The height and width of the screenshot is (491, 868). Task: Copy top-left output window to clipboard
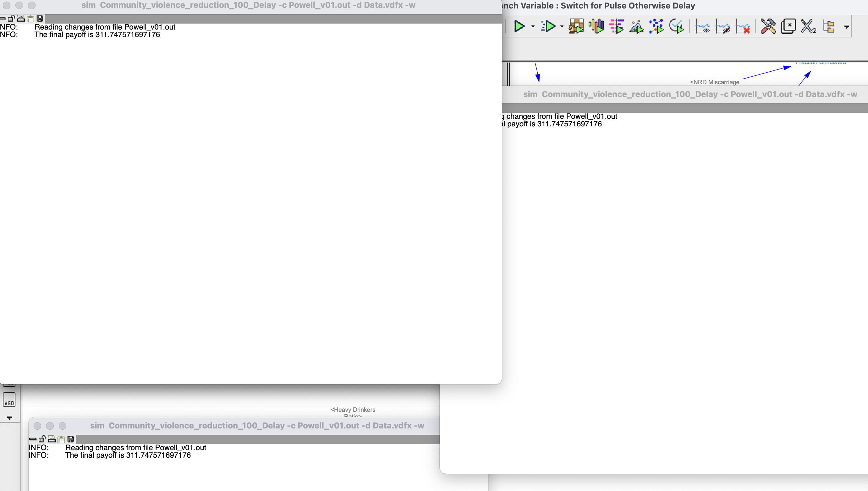coord(30,18)
